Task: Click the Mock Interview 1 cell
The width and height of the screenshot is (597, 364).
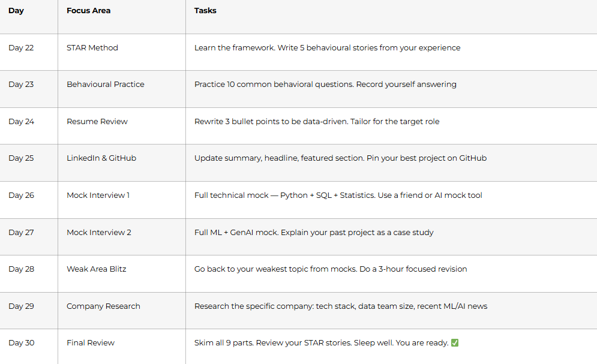Action: (98, 195)
